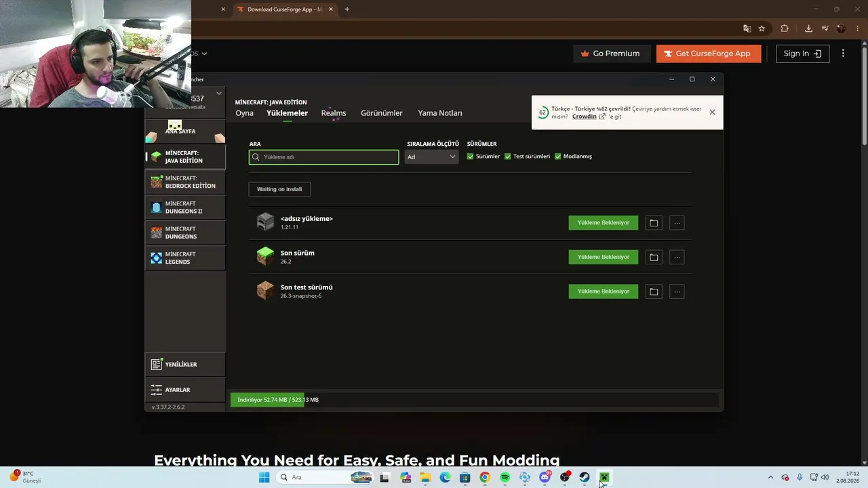This screenshot has height=488, width=868.
Task: Switch to the Yüklemeler tab
Action: click(x=287, y=113)
